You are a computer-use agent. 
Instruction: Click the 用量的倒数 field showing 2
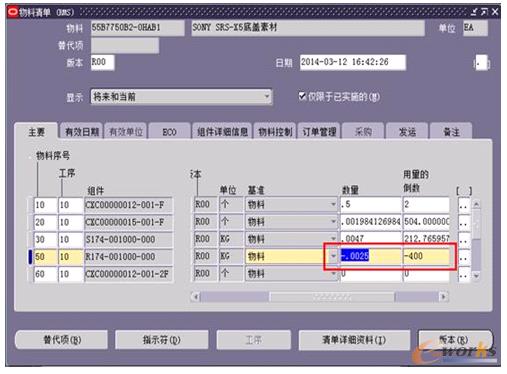point(426,204)
